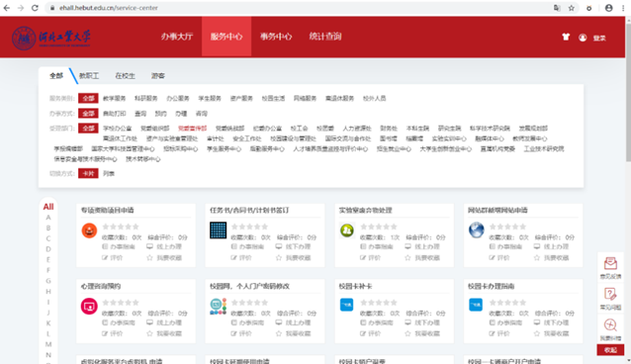Select 全部 in 办事方式 row
This screenshot has width=631, height=364.
point(88,114)
